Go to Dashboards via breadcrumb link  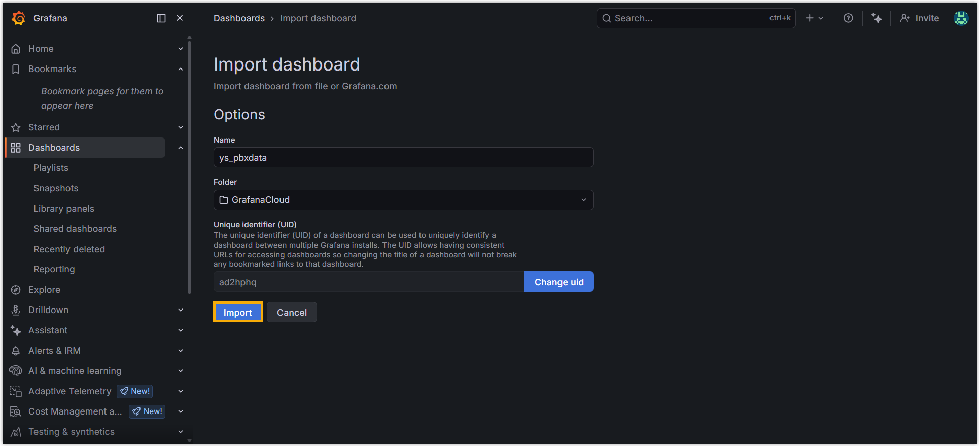[239, 18]
